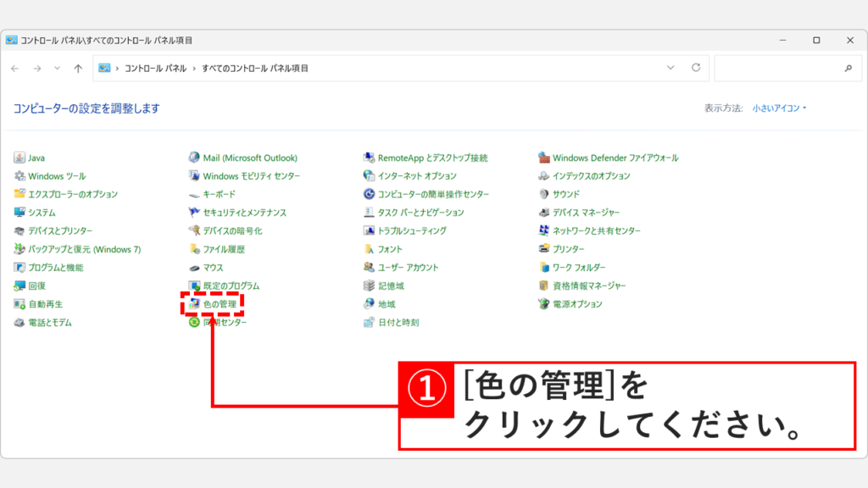Open the インデックスのオプション link

pyautogui.click(x=591, y=176)
